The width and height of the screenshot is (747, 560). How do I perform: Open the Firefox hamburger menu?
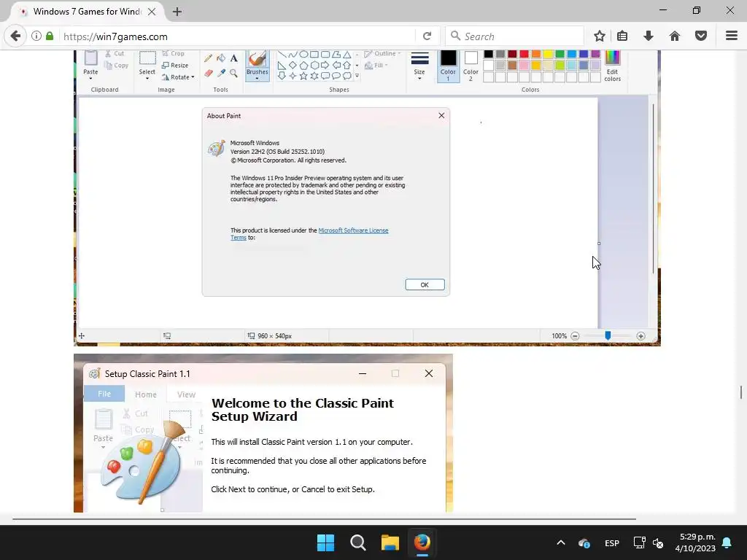click(x=731, y=36)
